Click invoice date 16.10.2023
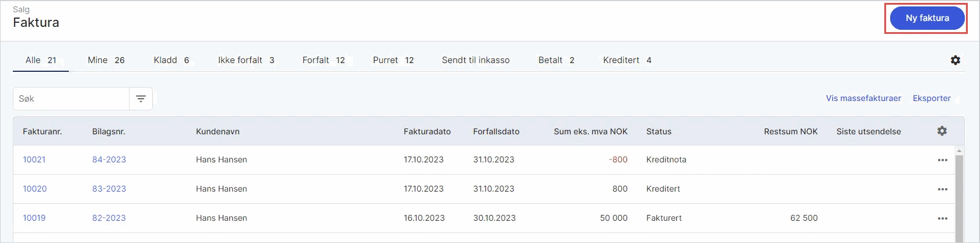Screen dimensions: 980x243 (x=424, y=218)
